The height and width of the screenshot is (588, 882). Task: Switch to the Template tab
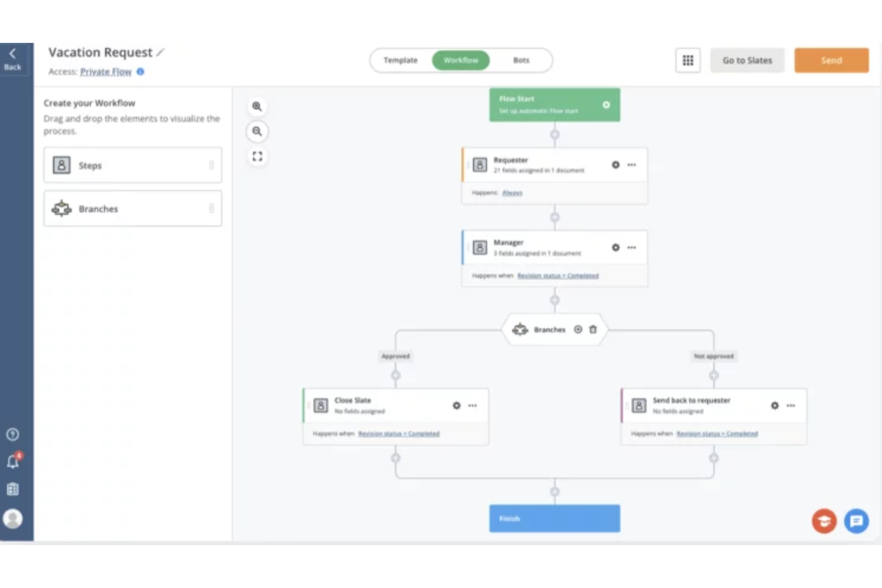click(x=400, y=60)
